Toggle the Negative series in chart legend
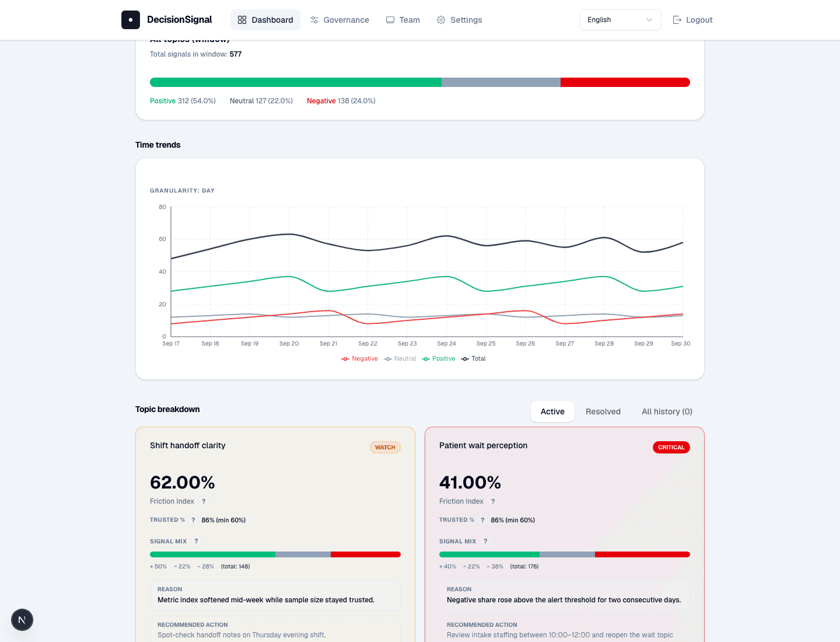840x642 pixels. (360, 359)
